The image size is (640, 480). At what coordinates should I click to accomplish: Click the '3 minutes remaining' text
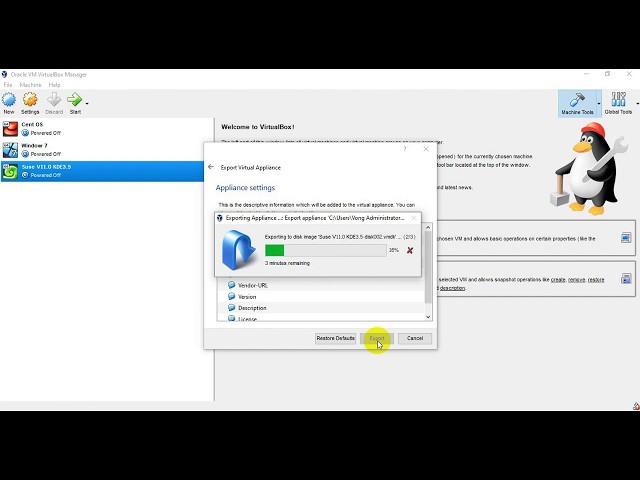[x=287, y=263]
